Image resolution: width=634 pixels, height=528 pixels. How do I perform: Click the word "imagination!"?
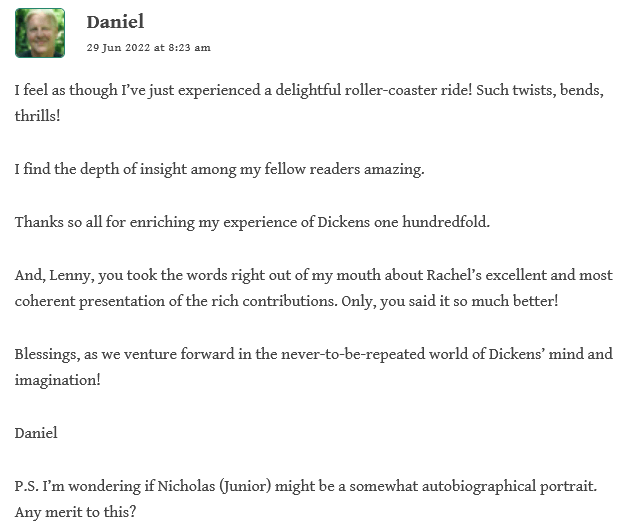(58, 381)
